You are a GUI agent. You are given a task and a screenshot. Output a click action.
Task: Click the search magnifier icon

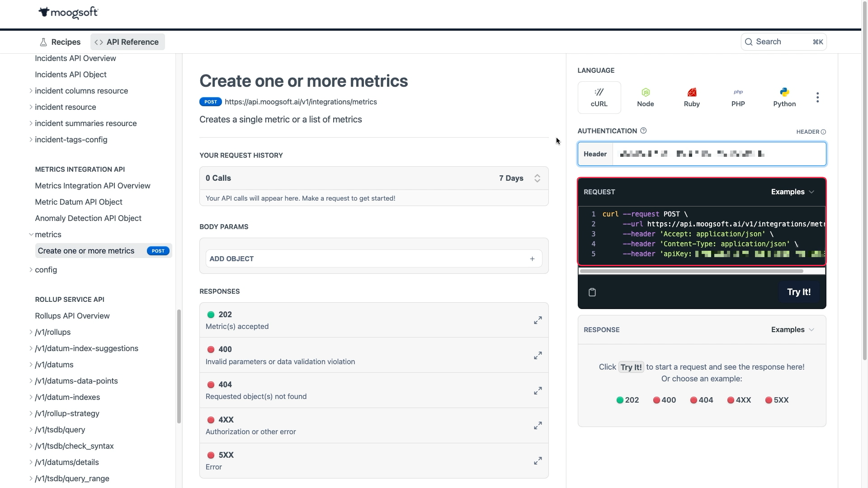pyautogui.click(x=749, y=42)
